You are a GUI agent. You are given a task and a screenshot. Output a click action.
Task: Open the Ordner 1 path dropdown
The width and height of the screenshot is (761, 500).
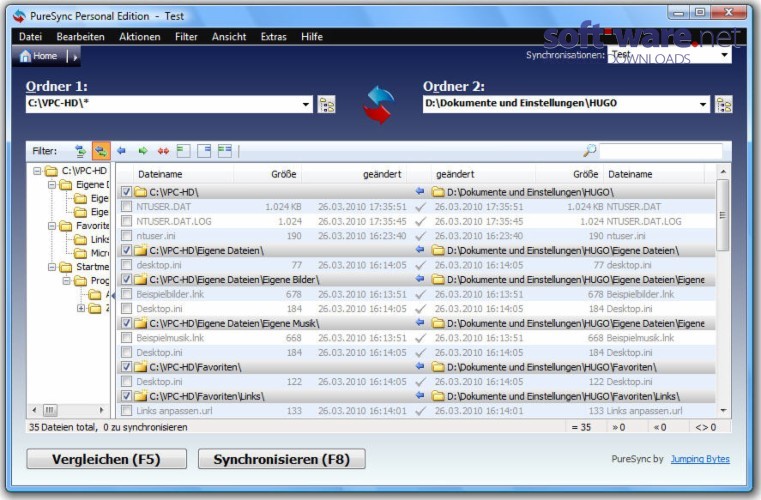tap(306, 104)
